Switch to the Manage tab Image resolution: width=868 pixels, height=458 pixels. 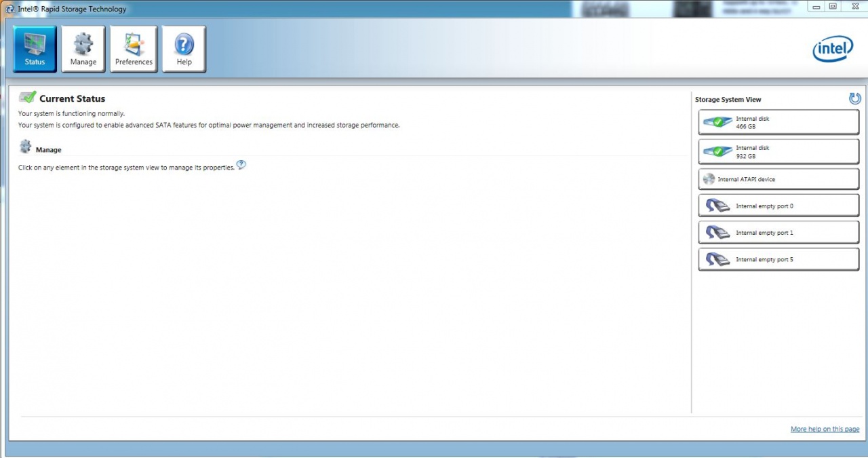tap(83, 49)
